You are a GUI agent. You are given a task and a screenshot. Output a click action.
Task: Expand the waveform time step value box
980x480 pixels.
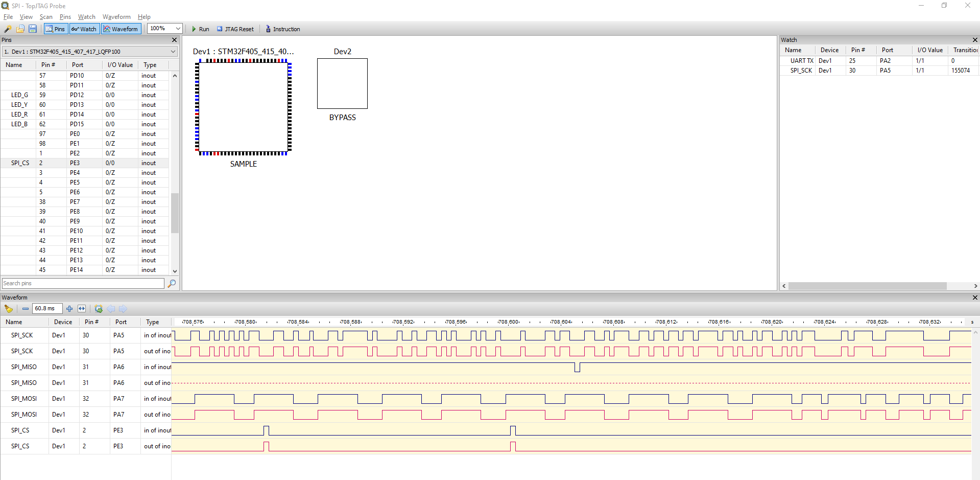[x=47, y=309]
